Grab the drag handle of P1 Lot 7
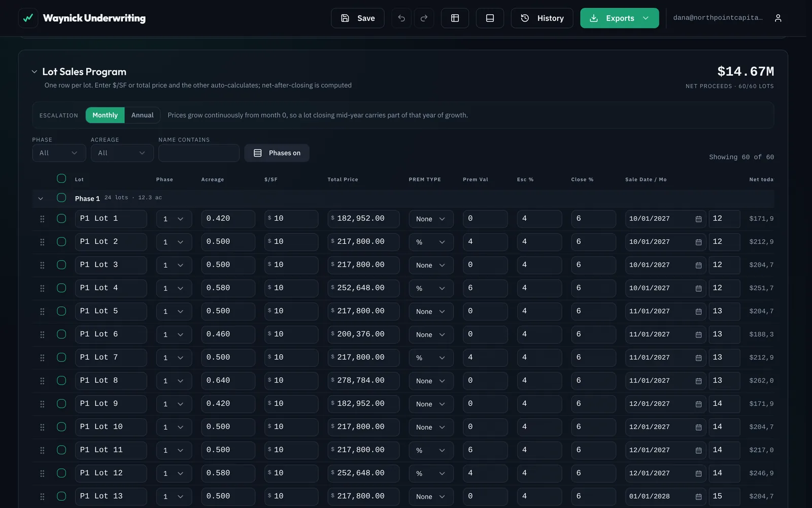This screenshot has width=812, height=508. (42, 358)
